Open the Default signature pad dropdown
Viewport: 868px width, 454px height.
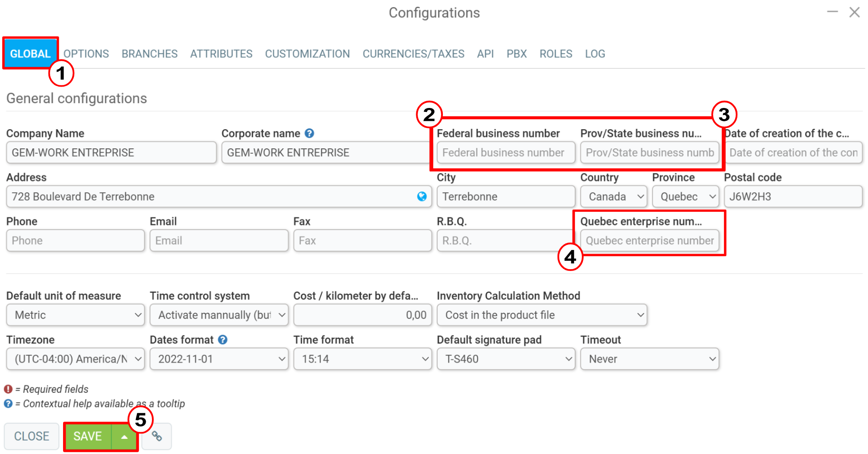click(506, 359)
